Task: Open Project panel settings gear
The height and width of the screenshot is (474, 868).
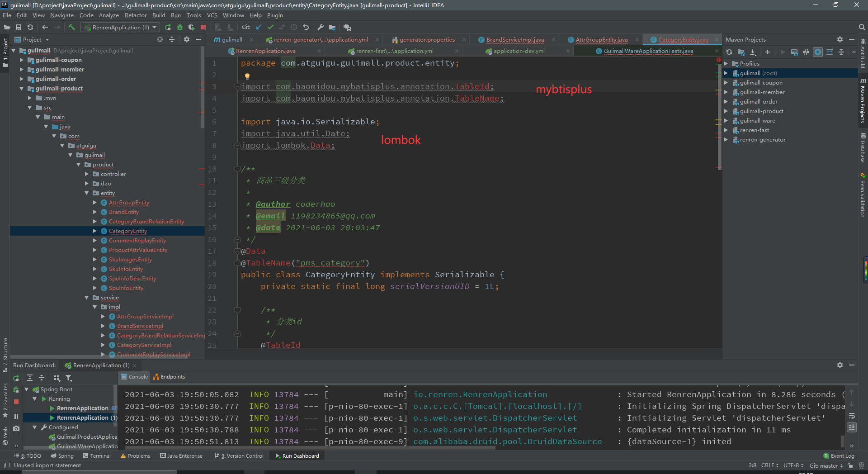Action: 187,39
